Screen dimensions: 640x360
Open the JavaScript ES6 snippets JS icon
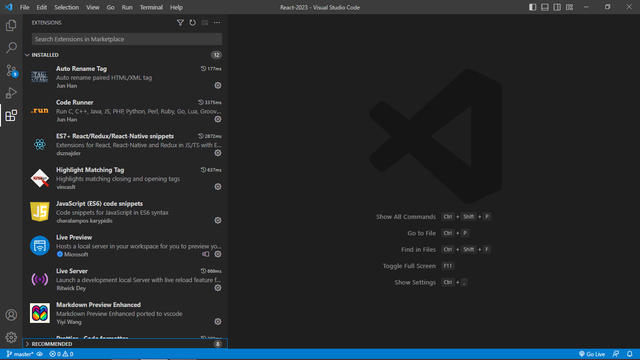40,212
